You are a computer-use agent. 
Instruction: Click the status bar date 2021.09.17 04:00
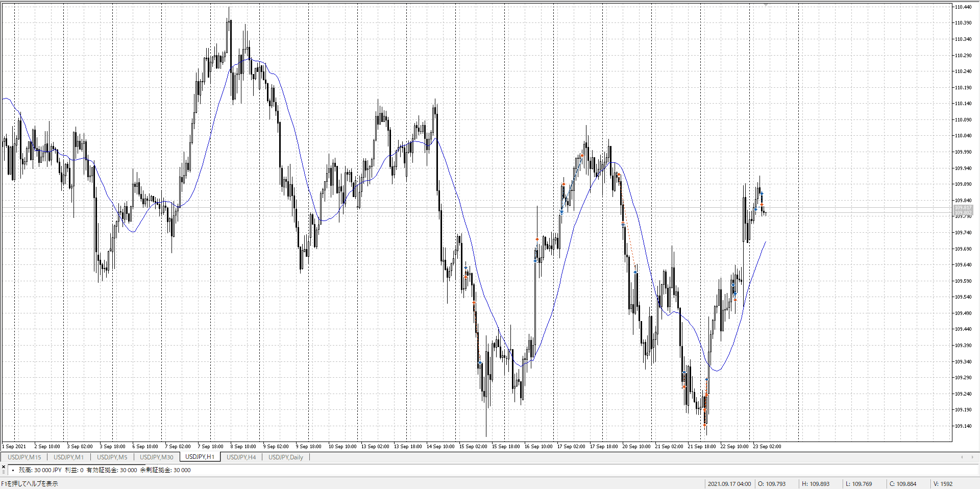pos(729,484)
